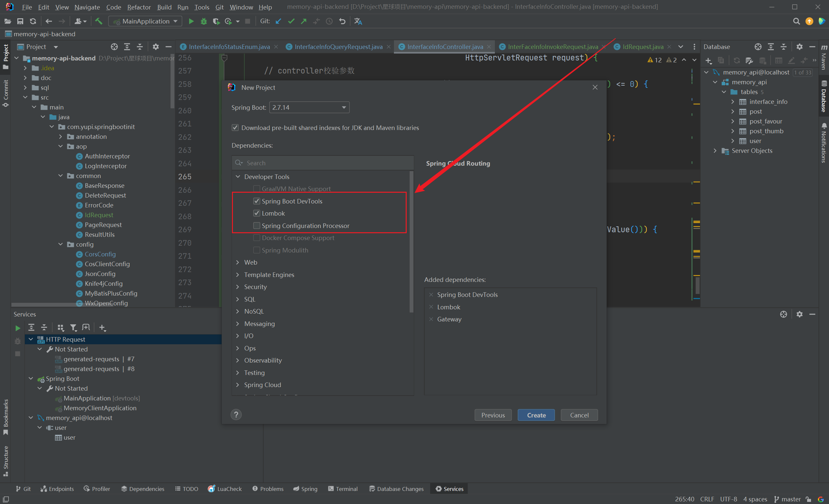Open the Terminal tab at bottom
The width and height of the screenshot is (829, 504).
[x=345, y=489]
